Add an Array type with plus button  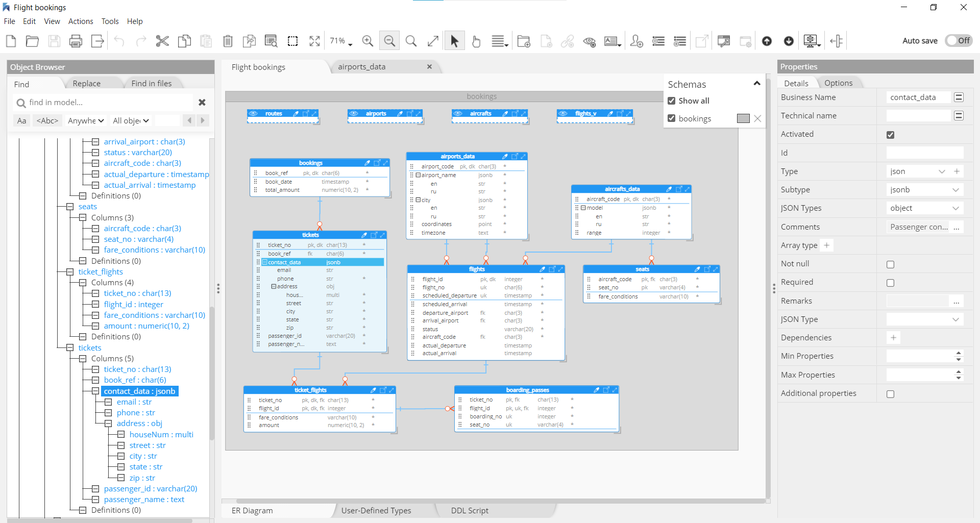[x=826, y=245]
